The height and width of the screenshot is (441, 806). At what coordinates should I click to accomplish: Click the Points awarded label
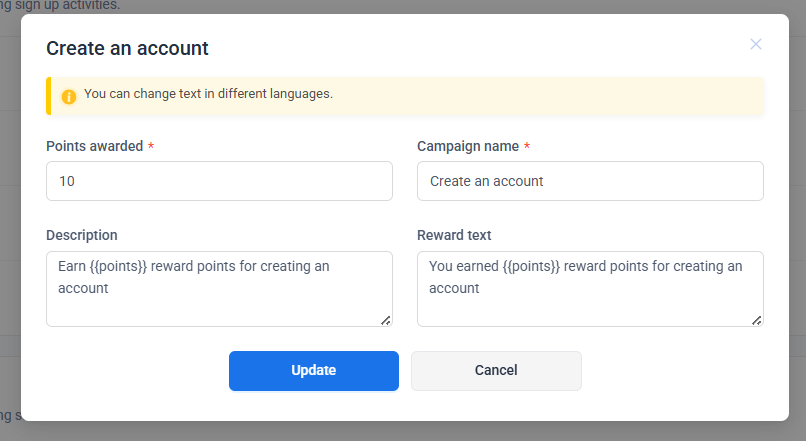[94, 146]
